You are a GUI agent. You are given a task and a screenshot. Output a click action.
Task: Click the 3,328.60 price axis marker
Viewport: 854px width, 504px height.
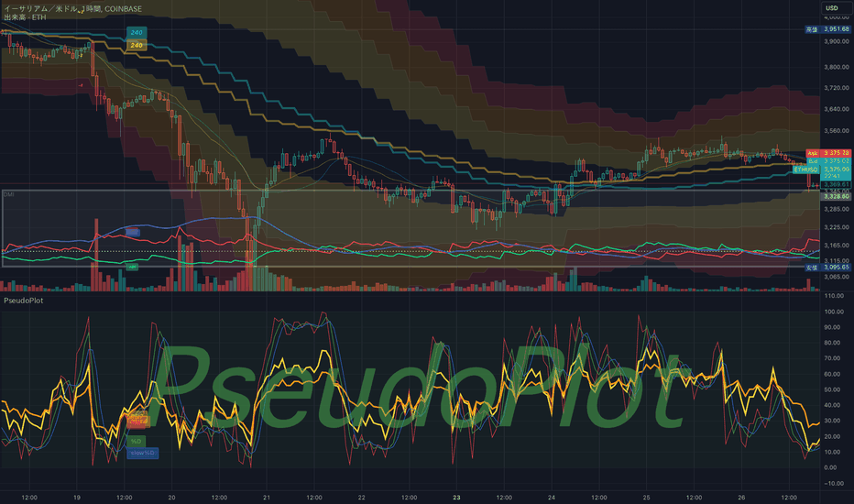pyautogui.click(x=836, y=196)
